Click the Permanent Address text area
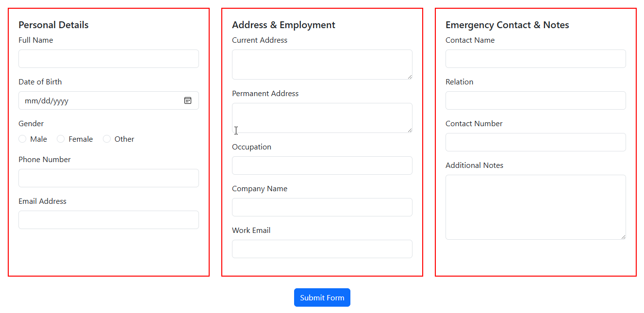Viewport: 644px width, 313px height. [322, 118]
